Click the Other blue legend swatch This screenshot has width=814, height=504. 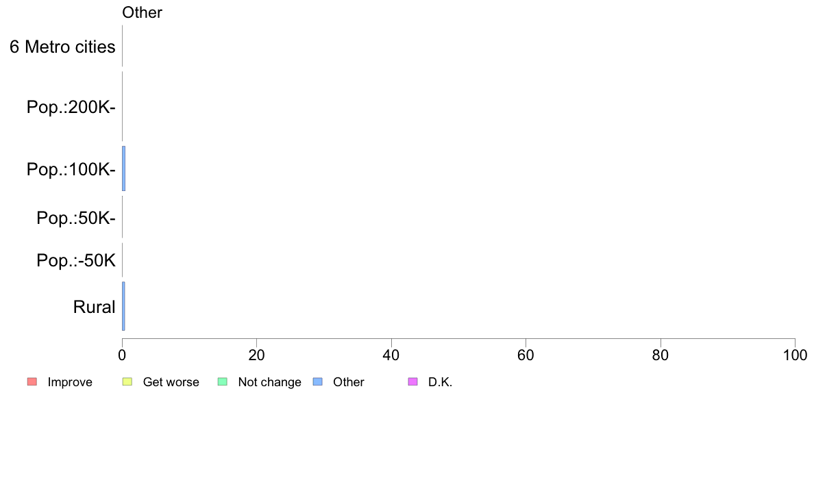click(x=318, y=381)
